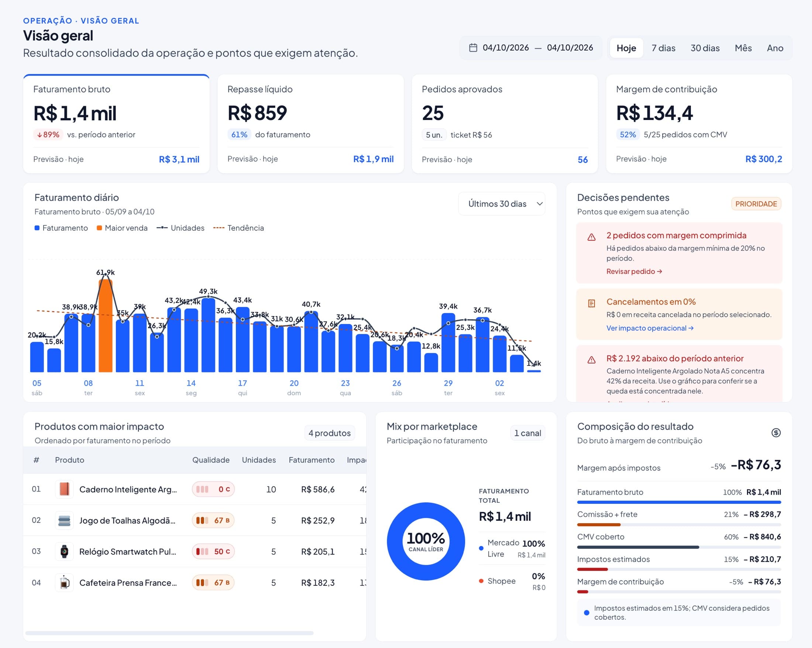Click the Jogo de Toalhas product thumbnail
Screen dimensions: 812x648
point(64,520)
